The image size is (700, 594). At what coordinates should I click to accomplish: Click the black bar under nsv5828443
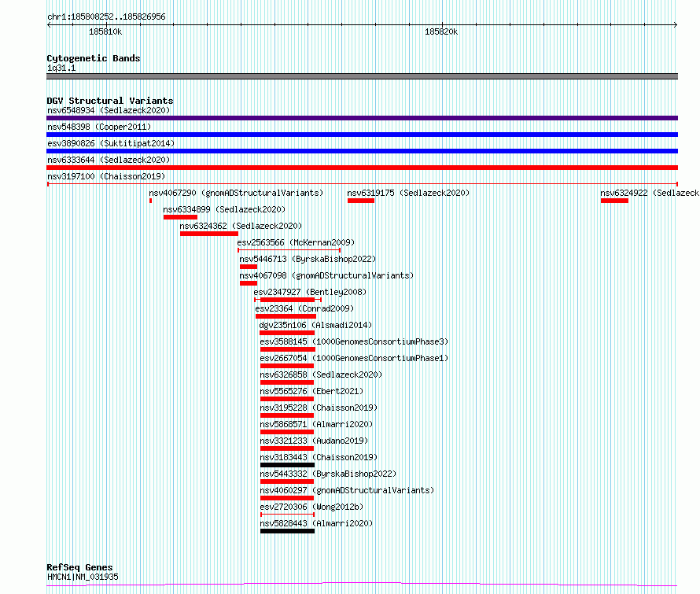point(288,531)
